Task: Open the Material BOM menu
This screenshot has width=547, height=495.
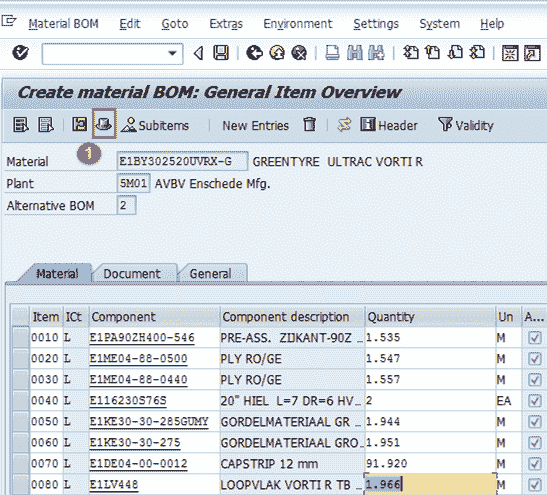Action: 63,24
